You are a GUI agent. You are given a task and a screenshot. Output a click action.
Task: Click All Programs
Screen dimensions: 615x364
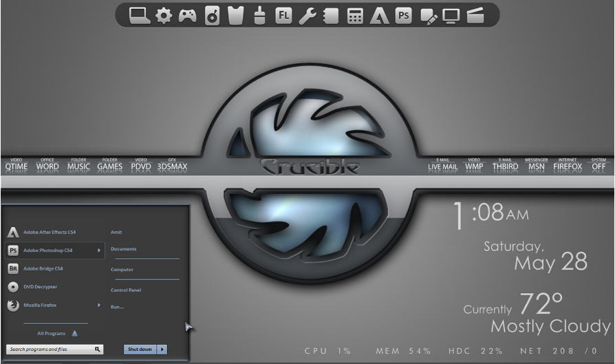click(x=52, y=334)
